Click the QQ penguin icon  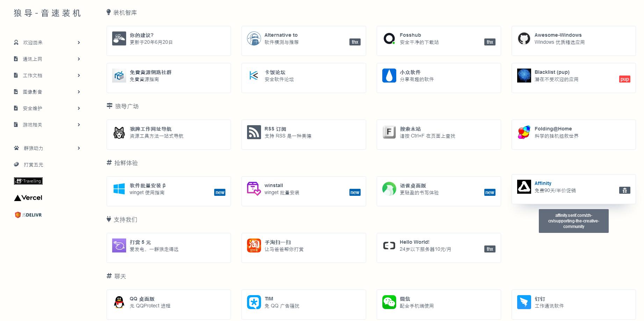coord(119,302)
